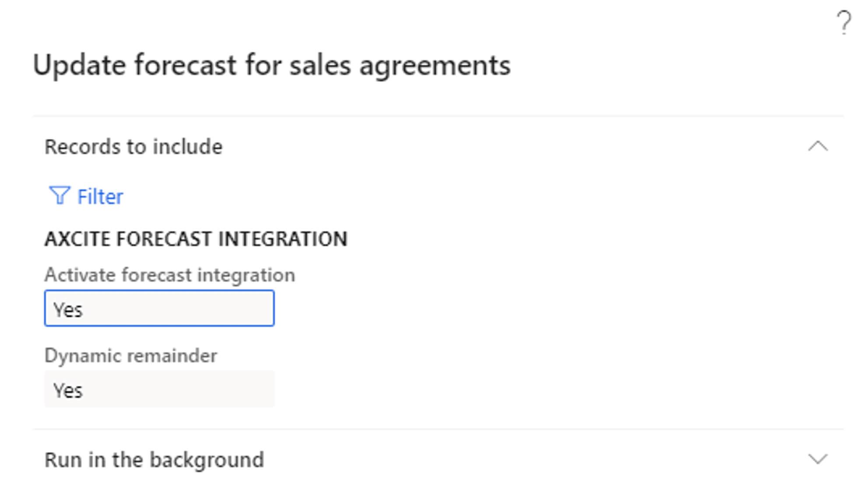Click the Activate forecast integration label

(170, 275)
